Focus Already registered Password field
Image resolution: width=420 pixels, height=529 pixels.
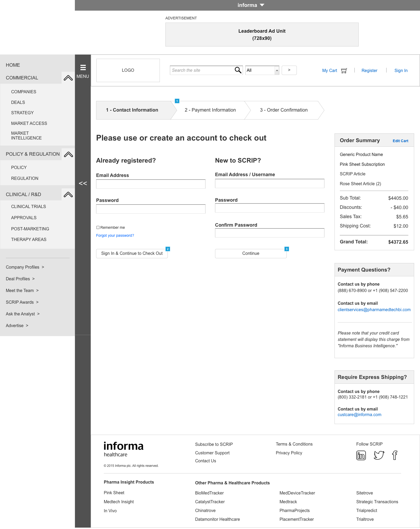[151, 209]
